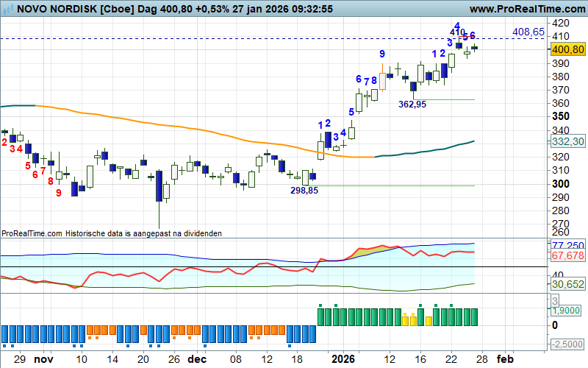This screenshot has width=588, height=368.
Task: Select the current price label 400,80
Action: tap(567, 49)
